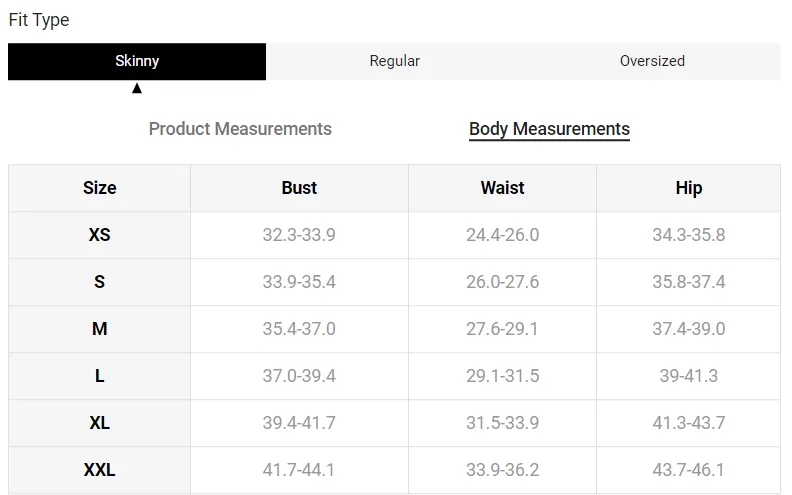This screenshot has height=495, width=792.
Task: Select the XL size row label
Action: pyautogui.click(x=100, y=423)
